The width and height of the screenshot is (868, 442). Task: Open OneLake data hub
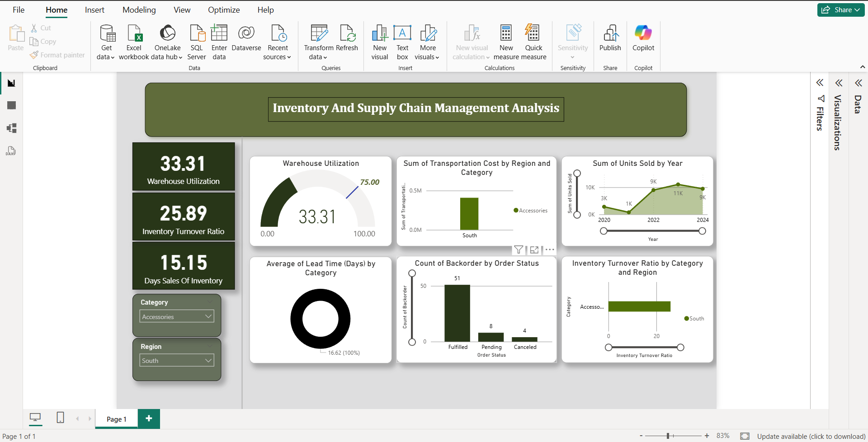click(167, 42)
